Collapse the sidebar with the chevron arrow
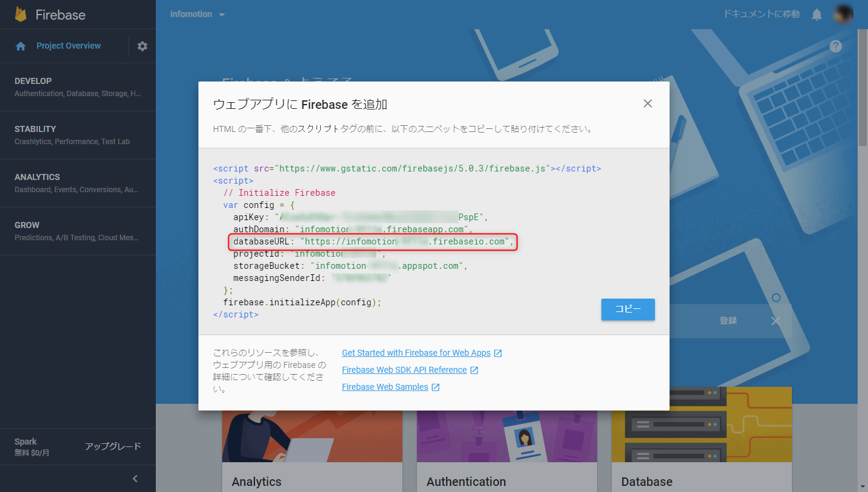 pos(135,479)
